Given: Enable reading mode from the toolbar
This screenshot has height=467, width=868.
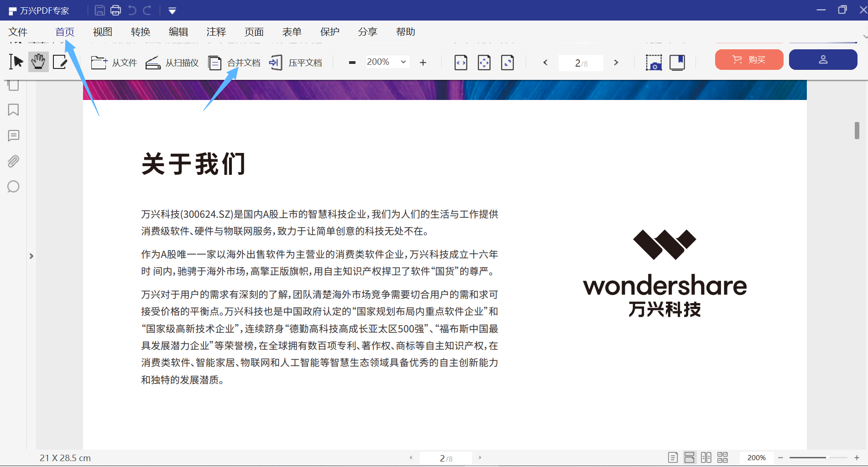Looking at the screenshot, I should [x=677, y=63].
